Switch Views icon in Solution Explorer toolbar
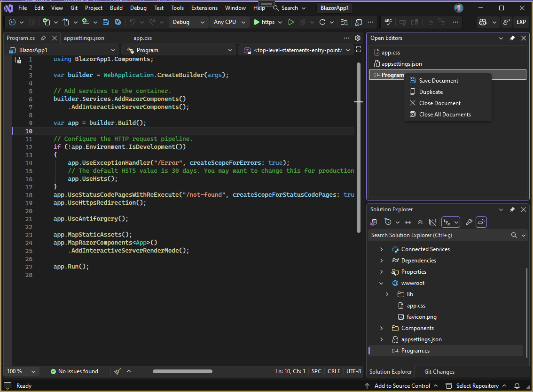The image size is (533, 392). [x=373, y=223]
